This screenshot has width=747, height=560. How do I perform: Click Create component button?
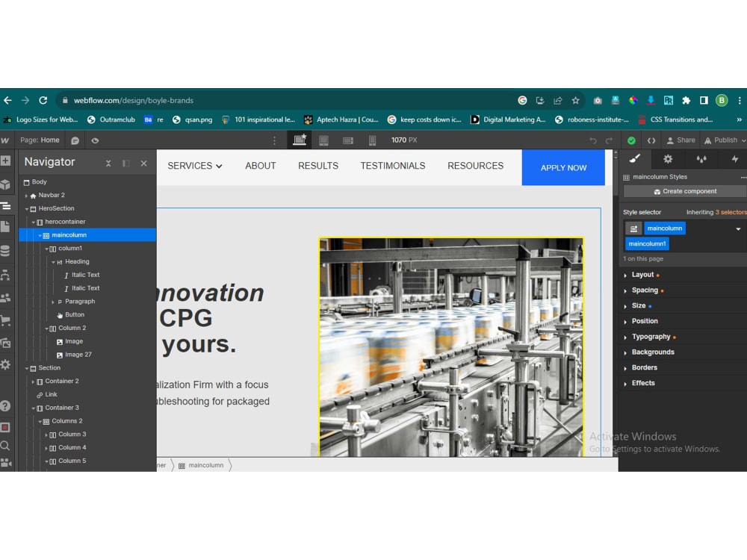[684, 191]
